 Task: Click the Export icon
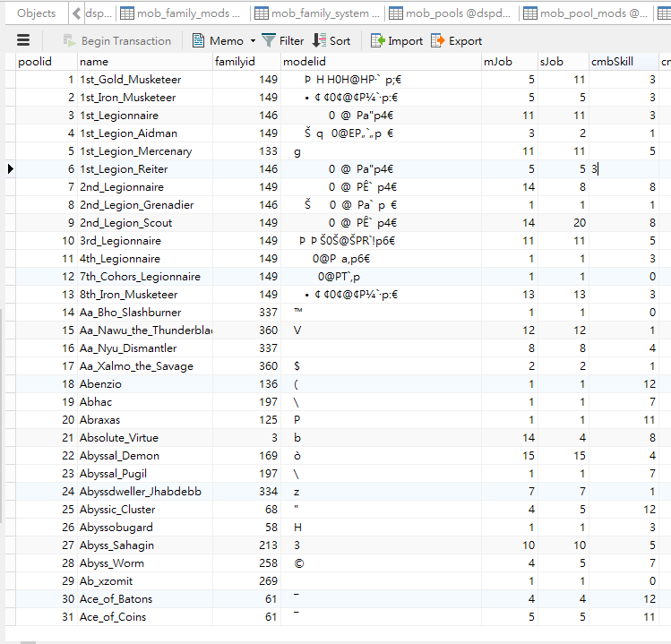point(438,40)
